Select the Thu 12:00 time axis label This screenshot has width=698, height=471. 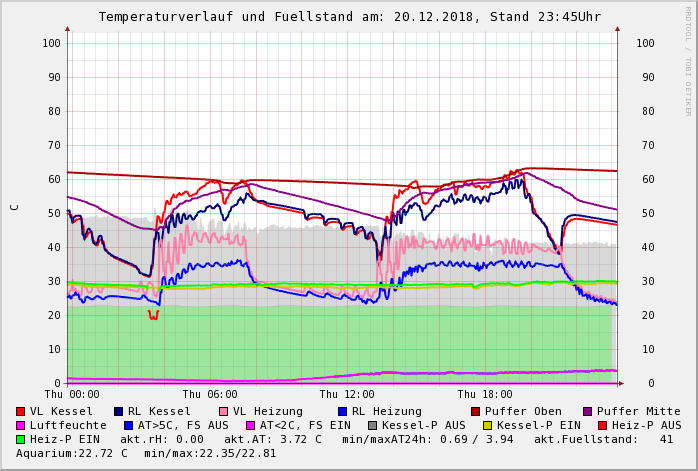pos(347,395)
